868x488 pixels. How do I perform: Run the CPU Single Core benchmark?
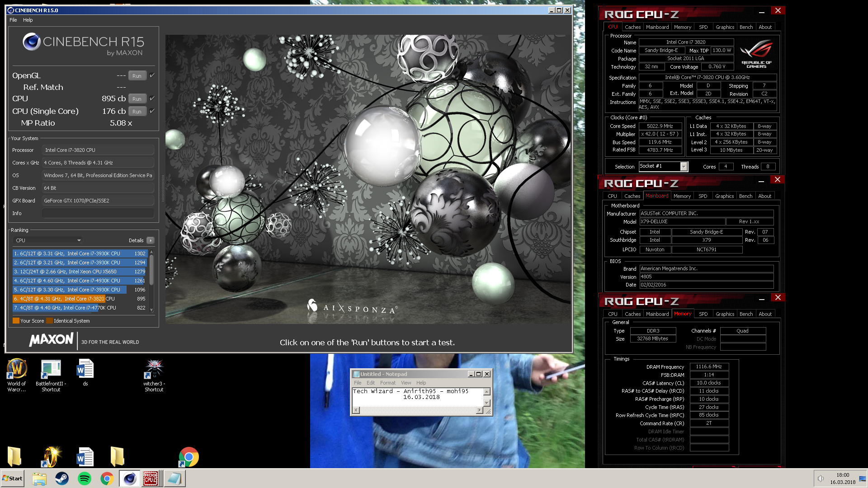137,111
